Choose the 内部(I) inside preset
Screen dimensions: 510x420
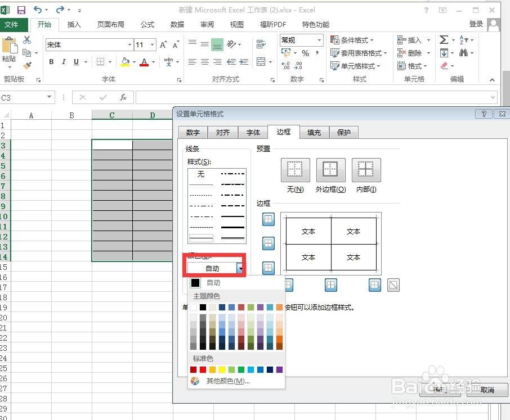pyautogui.click(x=366, y=170)
